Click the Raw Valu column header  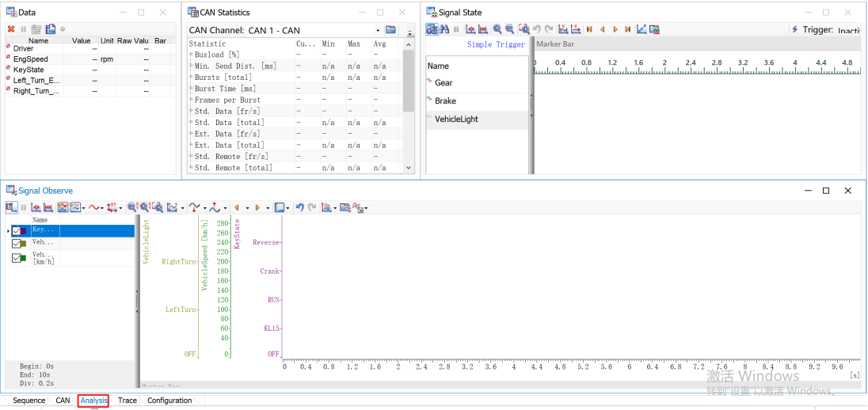[132, 40]
